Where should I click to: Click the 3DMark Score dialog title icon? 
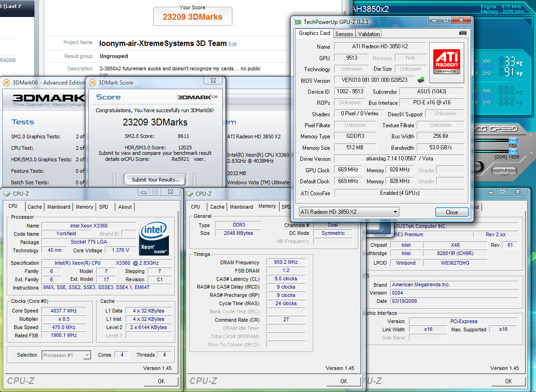[92, 83]
